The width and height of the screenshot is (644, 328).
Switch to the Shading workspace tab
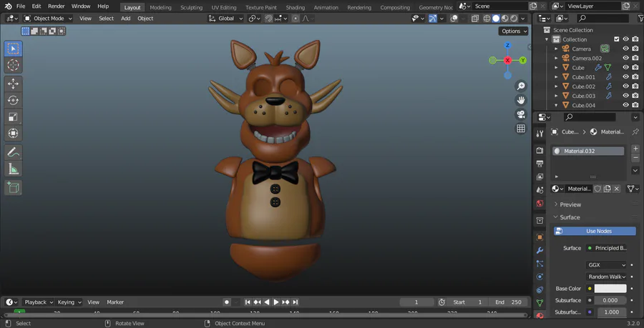click(x=296, y=7)
